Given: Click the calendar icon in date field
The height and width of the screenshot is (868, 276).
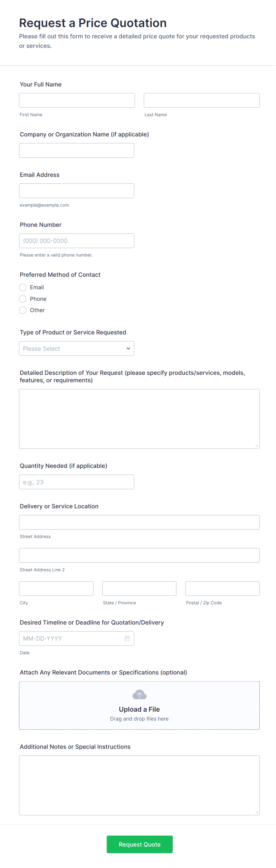Looking at the screenshot, I should point(127,639).
